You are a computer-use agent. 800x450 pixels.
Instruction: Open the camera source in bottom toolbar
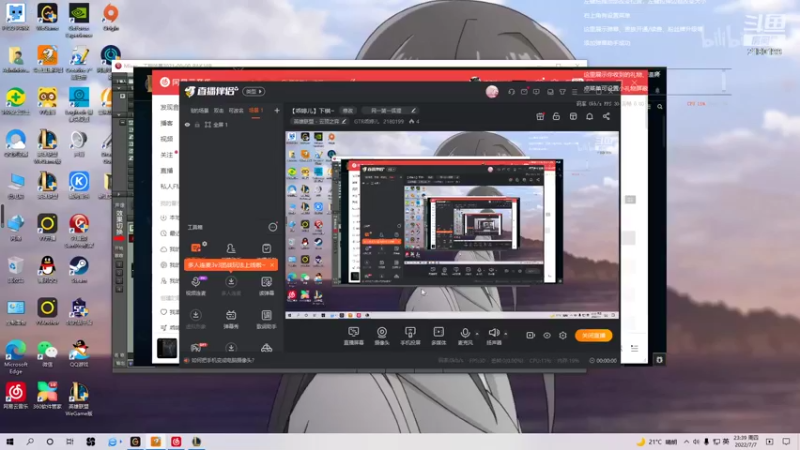382,336
